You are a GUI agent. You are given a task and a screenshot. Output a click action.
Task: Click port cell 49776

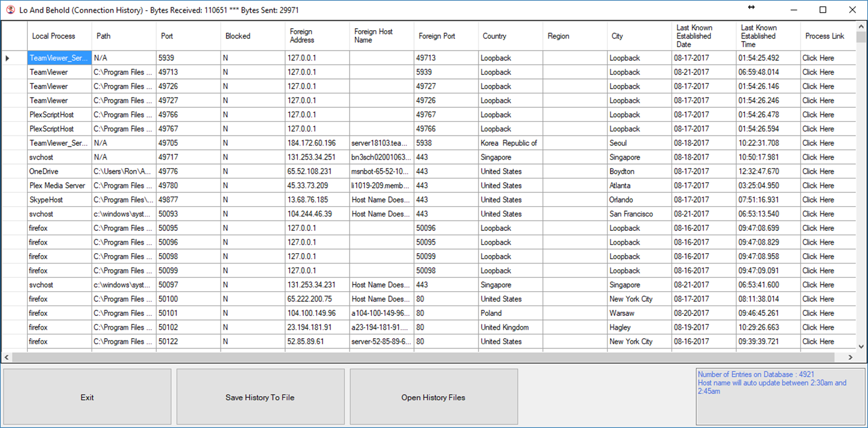188,171
